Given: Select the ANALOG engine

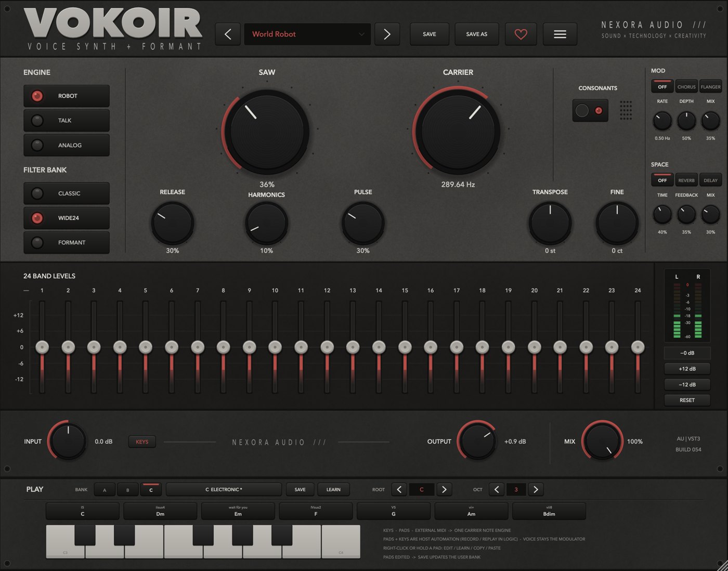Looking at the screenshot, I should click(x=67, y=146).
